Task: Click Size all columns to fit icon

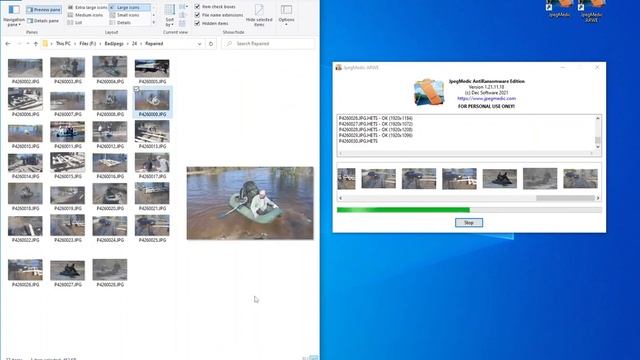Action: tap(182, 24)
